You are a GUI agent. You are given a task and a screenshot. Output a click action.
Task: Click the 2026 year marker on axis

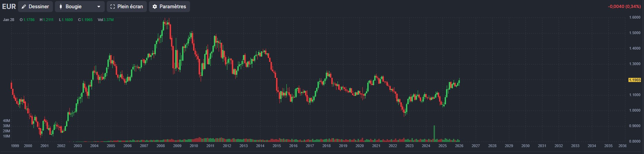pyautogui.click(x=459, y=146)
